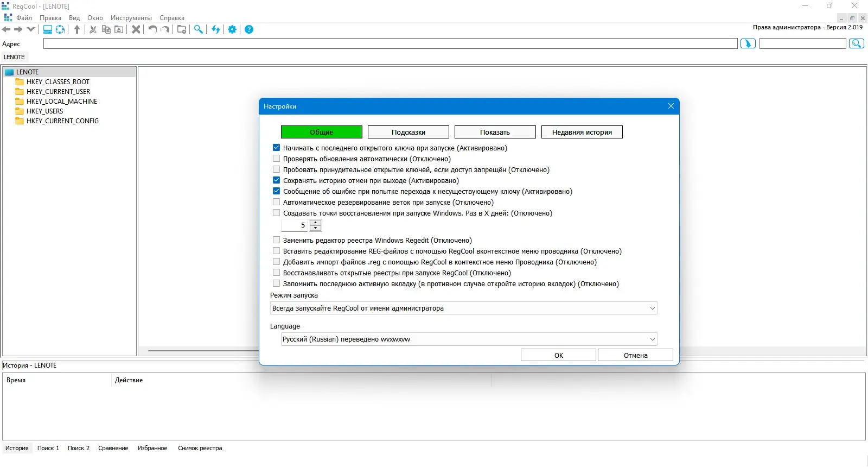The width and height of the screenshot is (868, 467).
Task: Enable 'Создавать точки восстановления' checkbox
Action: coord(277,213)
